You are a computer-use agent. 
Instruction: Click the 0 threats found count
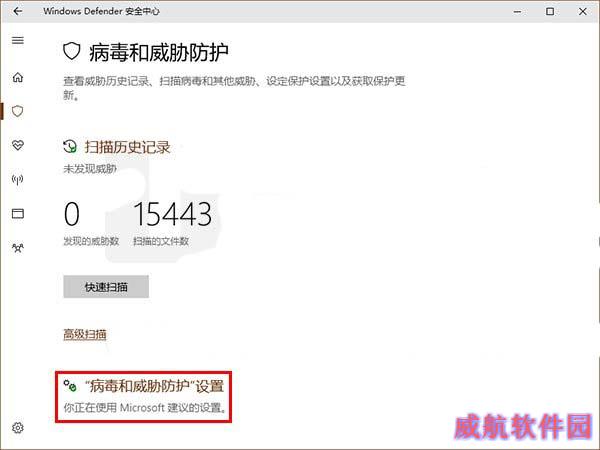point(72,214)
